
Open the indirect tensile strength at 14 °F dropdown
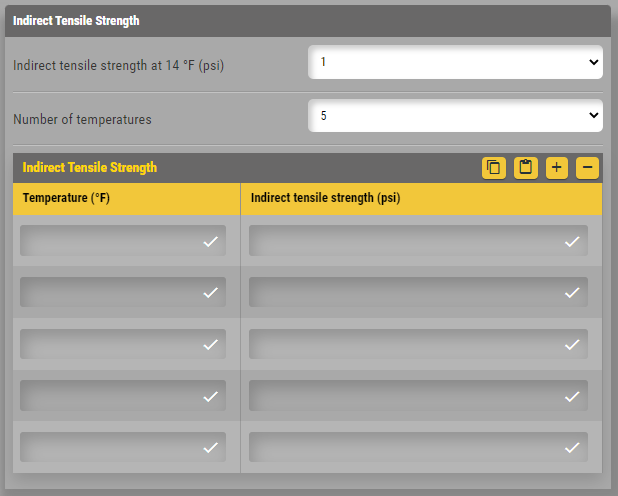[x=455, y=62]
